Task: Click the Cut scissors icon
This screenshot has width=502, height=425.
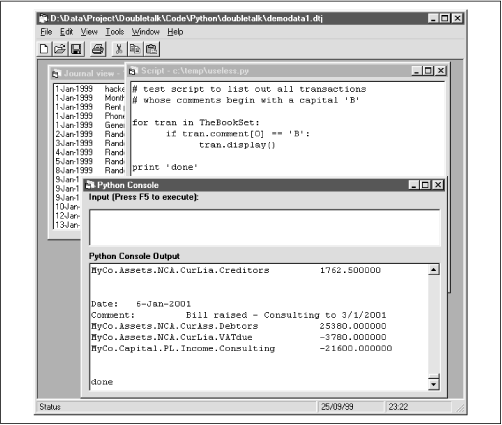Action: 119,49
